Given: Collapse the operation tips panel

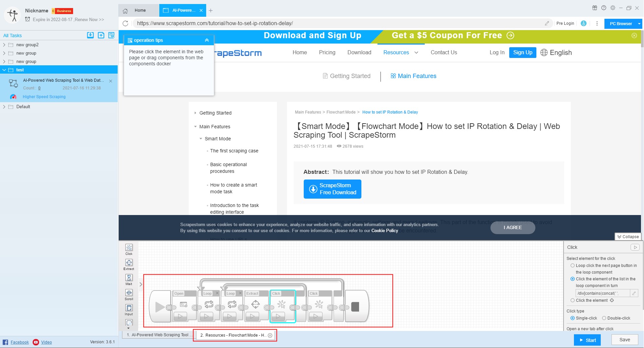Looking at the screenshot, I should coord(207,40).
